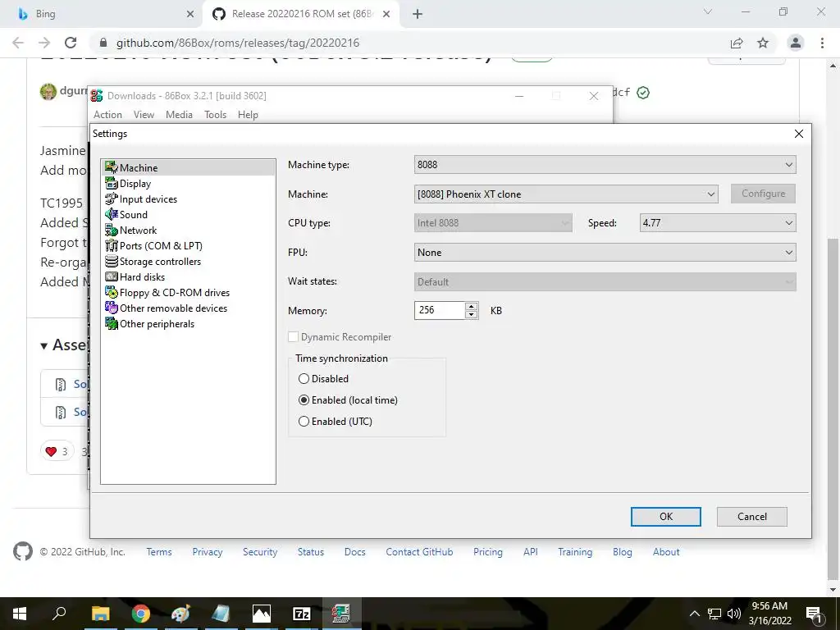This screenshot has height=630, width=840.
Task: Open the Chrome profile avatar
Action: click(x=796, y=43)
